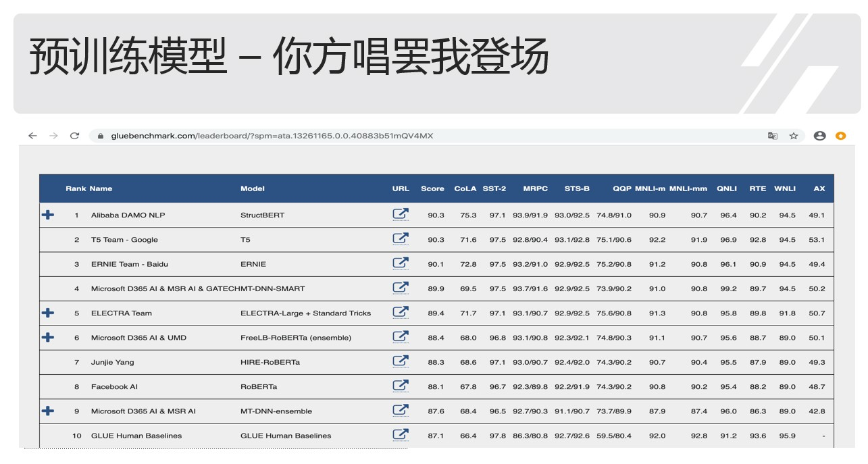This screenshot has height=464, width=868.
Task: Bookmark page with star icon
Action: [794, 136]
